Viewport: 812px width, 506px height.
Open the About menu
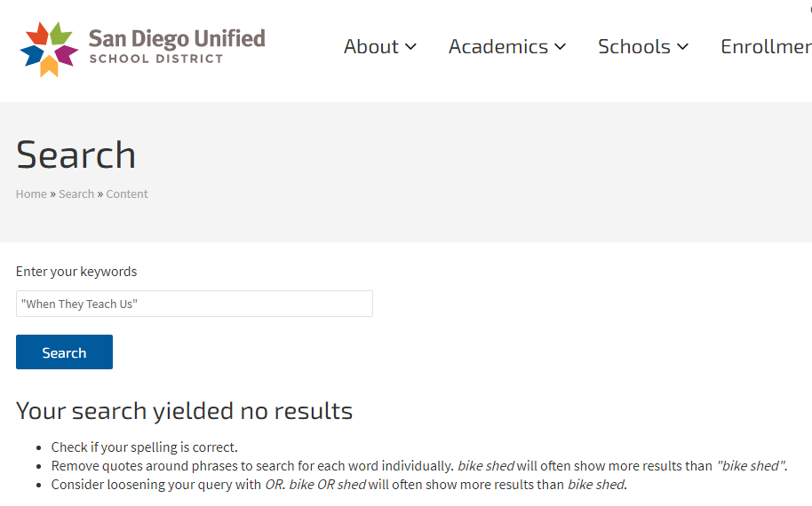(371, 46)
